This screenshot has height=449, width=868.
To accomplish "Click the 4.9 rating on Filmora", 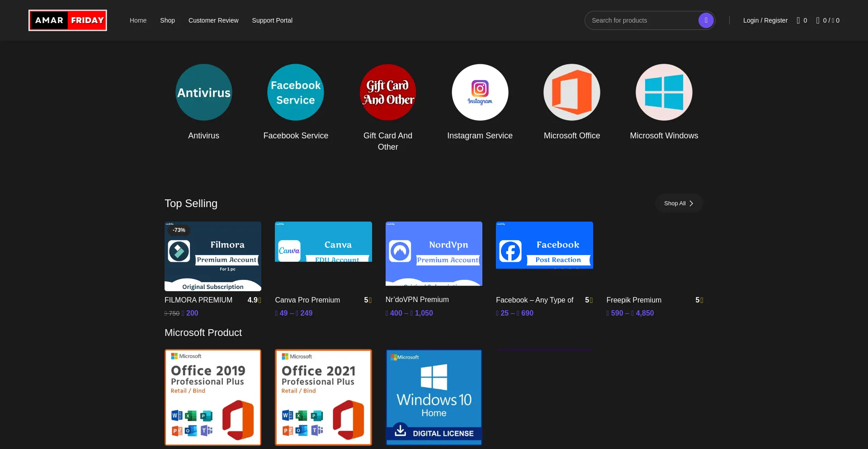I will point(254,300).
